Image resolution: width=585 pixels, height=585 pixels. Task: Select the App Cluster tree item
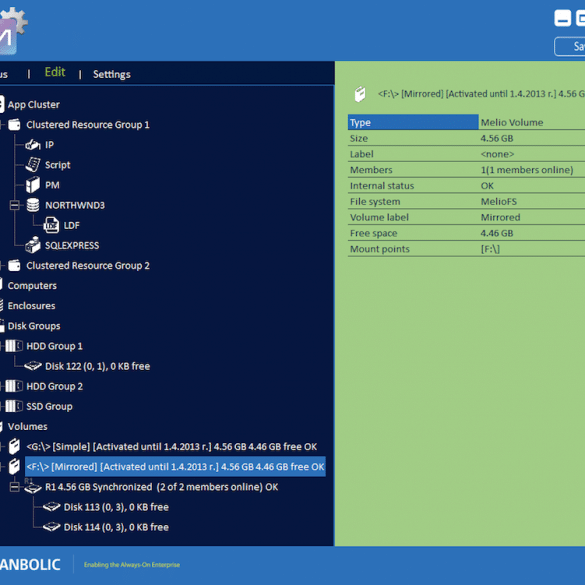[x=34, y=104]
